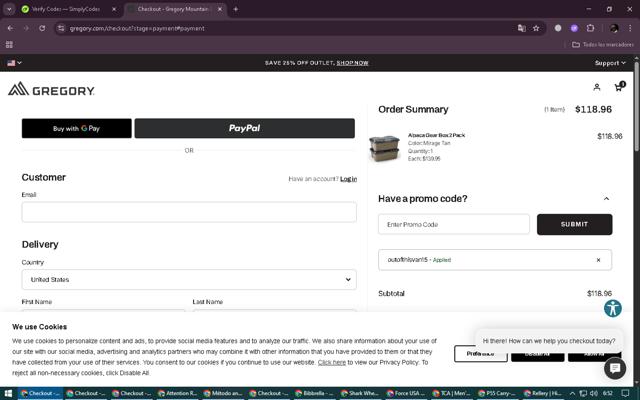
Task: Click the Login link
Action: coord(348,179)
